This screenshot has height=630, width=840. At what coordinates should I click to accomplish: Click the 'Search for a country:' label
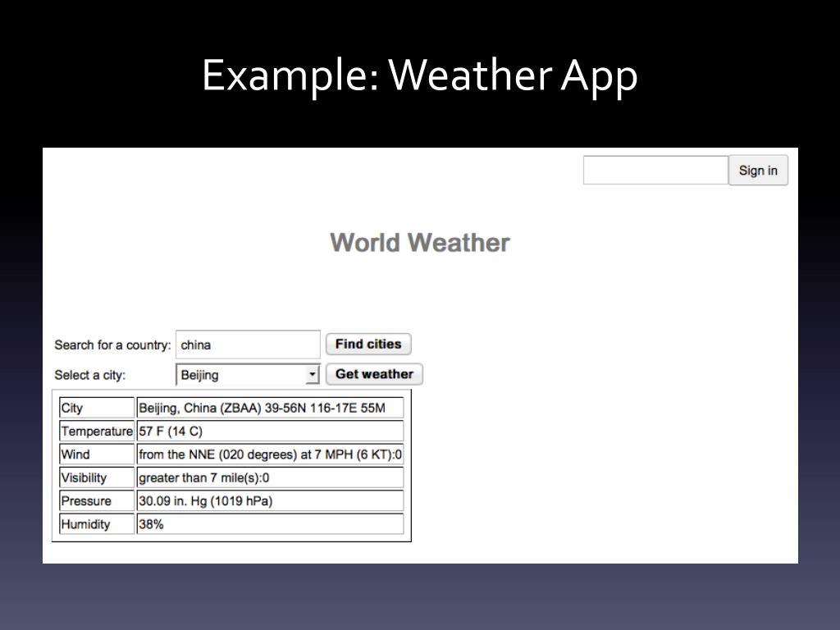[112, 345]
